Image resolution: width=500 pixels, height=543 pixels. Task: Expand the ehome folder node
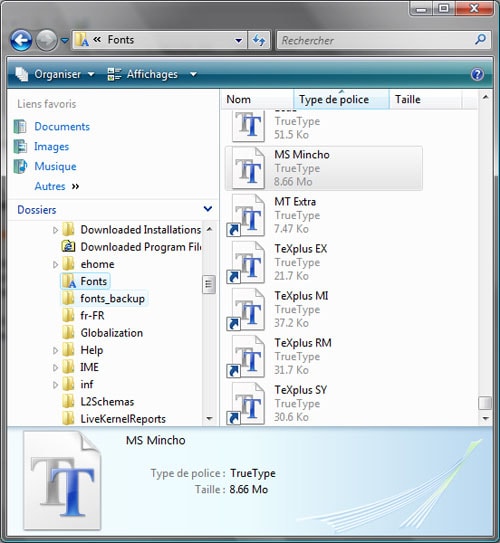(55, 265)
